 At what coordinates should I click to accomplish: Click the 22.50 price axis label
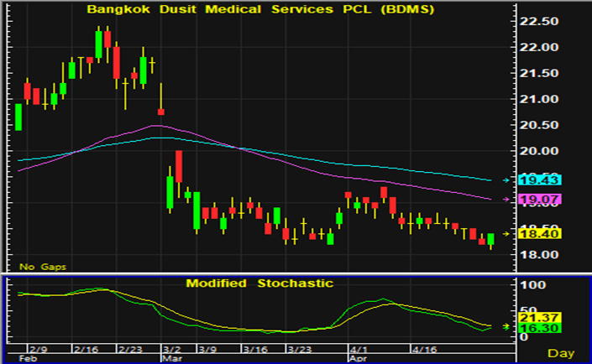coord(539,21)
